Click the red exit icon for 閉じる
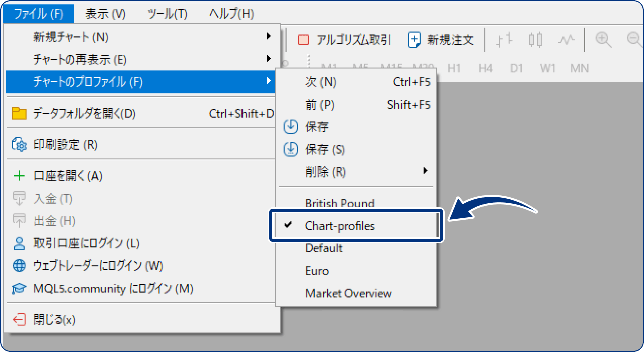 pos(19,319)
